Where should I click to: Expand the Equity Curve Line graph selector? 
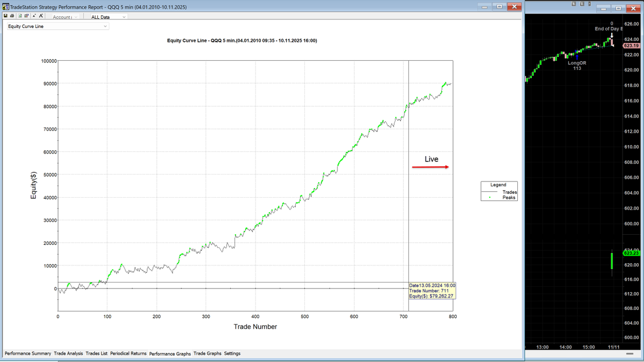tap(58, 26)
